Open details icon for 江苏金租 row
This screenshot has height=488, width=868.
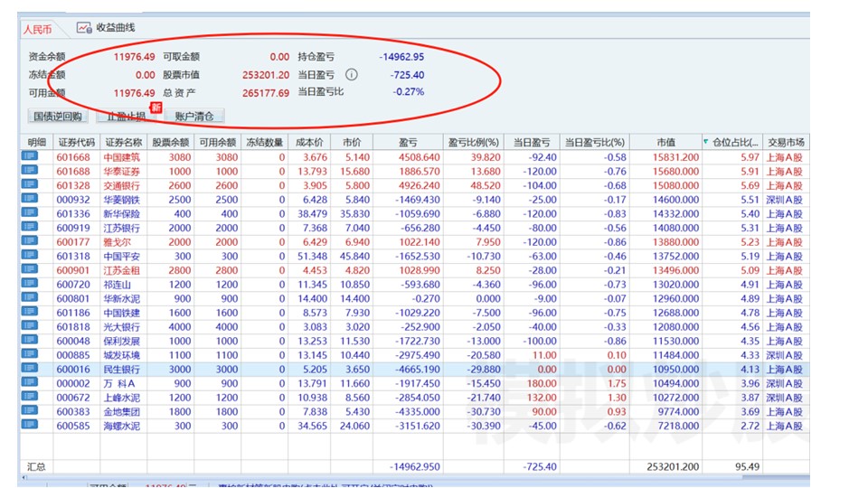(29, 269)
